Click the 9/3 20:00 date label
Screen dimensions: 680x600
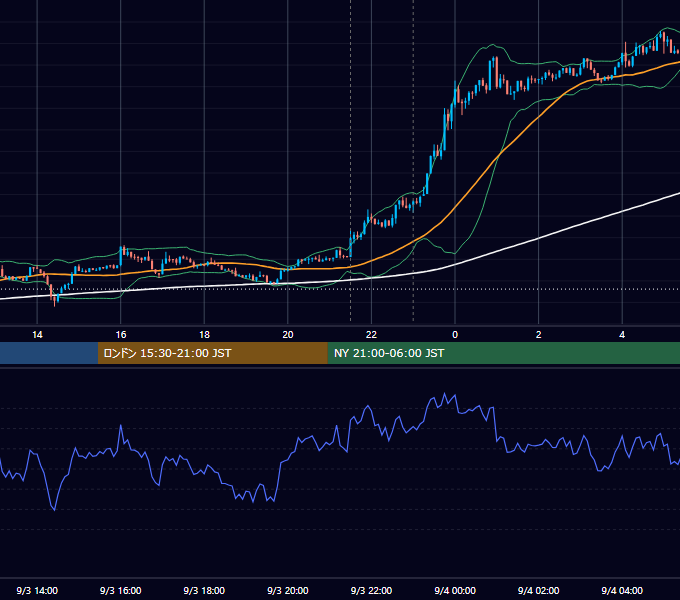click(x=288, y=590)
